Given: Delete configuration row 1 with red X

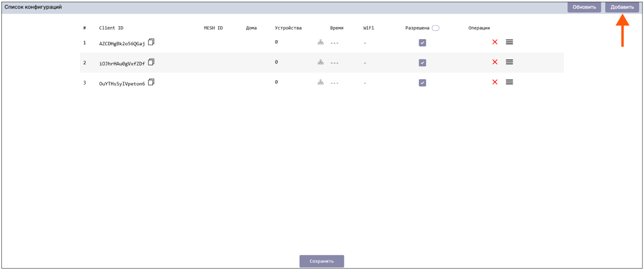Looking at the screenshot, I should 495,42.
